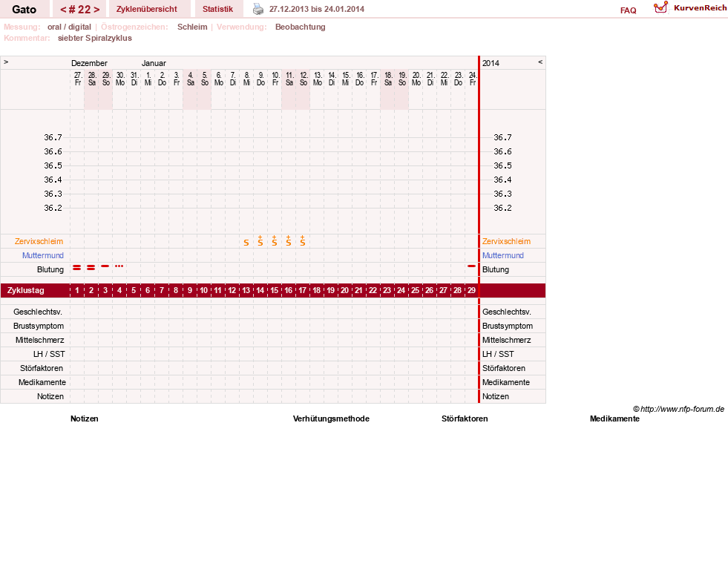728x581 pixels.
Task: Click the bleeding mark on cycle day 1
Action: pos(77,267)
